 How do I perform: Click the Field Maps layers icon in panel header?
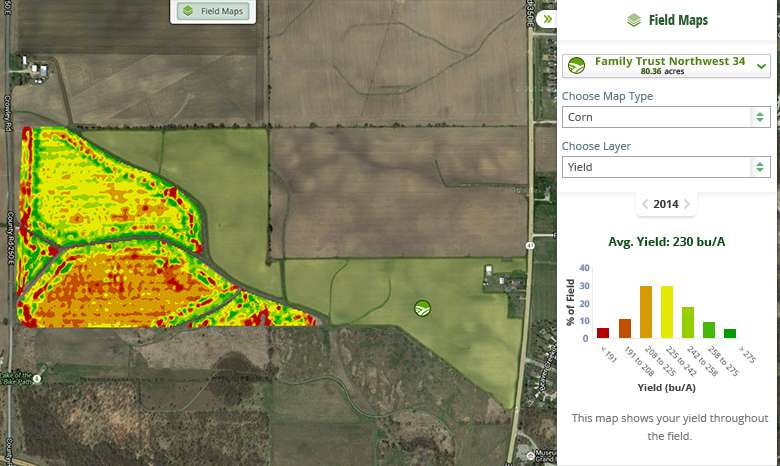point(634,20)
